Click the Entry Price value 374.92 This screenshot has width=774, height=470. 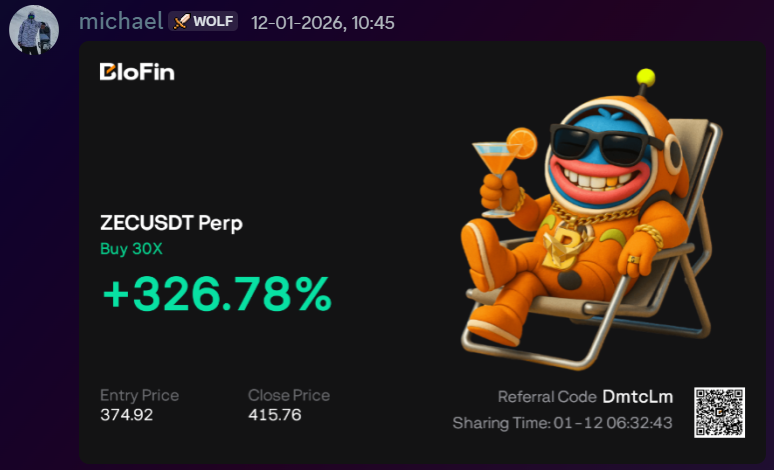click(x=127, y=415)
